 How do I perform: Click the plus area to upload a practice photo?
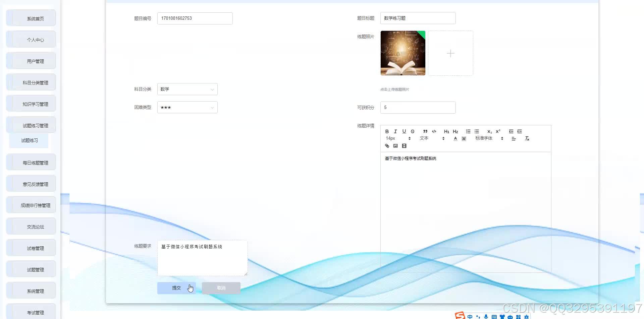[x=450, y=53]
